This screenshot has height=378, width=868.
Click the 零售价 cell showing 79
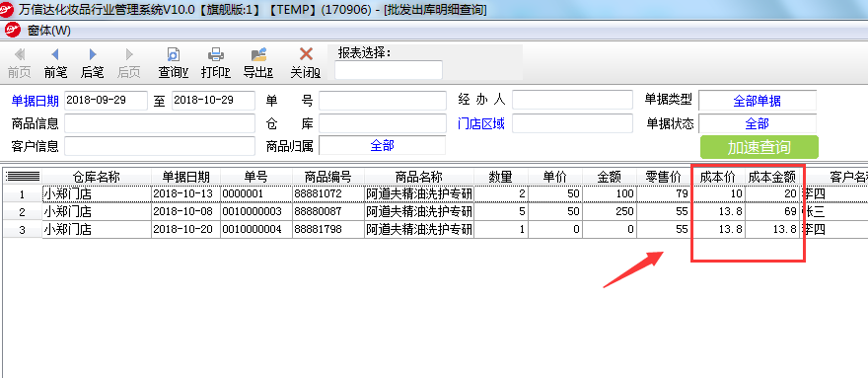point(664,194)
